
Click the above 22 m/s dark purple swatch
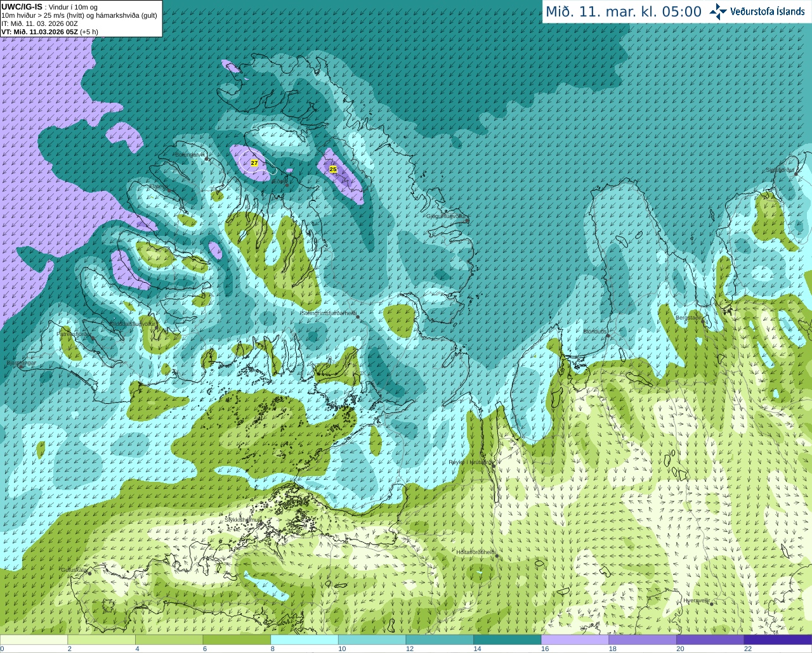point(778,640)
